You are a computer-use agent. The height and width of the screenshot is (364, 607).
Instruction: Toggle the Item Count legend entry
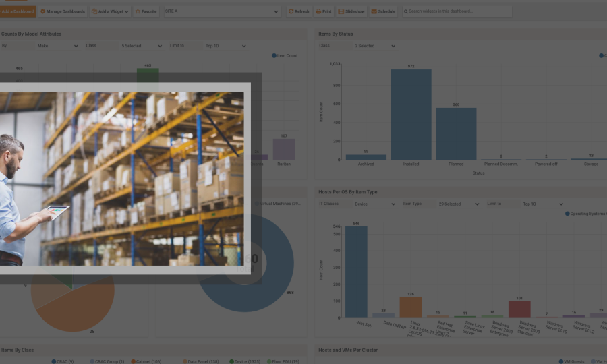pos(285,56)
